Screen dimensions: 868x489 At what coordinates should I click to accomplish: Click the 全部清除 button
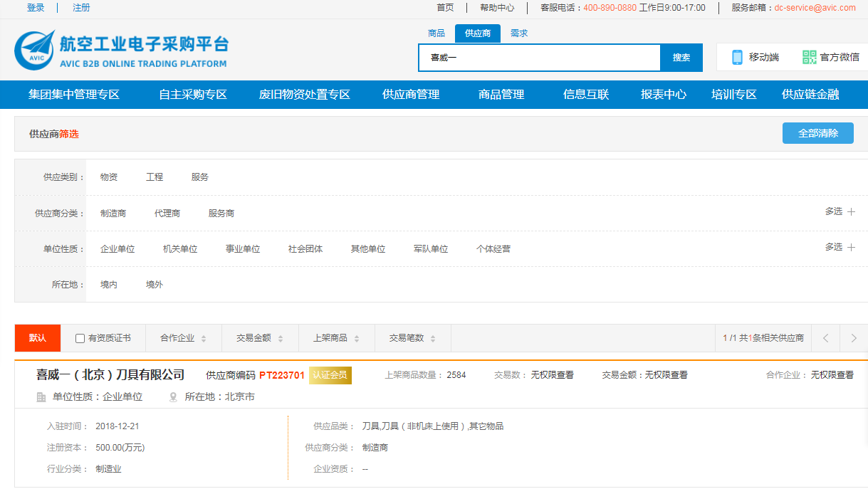click(818, 134)
